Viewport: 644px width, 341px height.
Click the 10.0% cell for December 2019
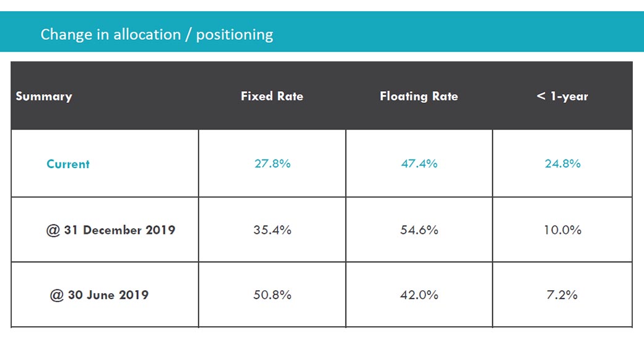[x=562, y=230]
